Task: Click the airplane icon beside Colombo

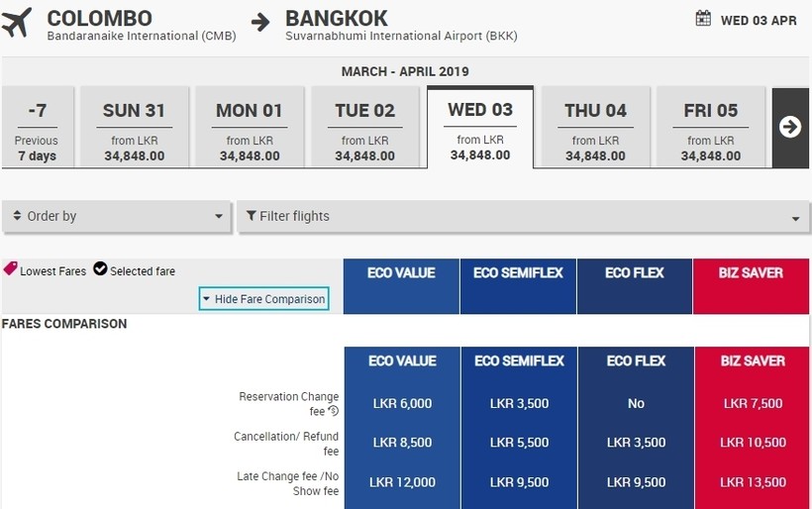Action: point(17,23)
